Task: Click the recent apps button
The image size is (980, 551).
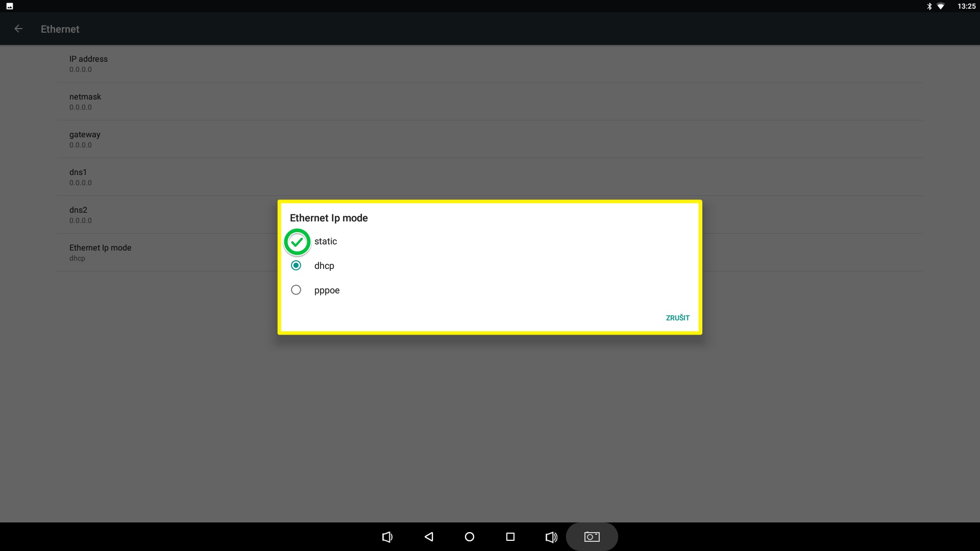Action: [x=509, y=537]
